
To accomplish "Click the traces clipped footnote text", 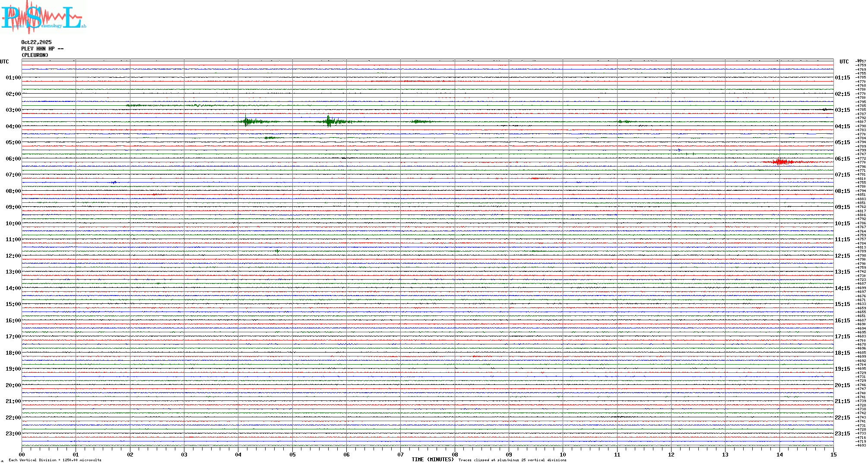I will [x=512, y=460].
